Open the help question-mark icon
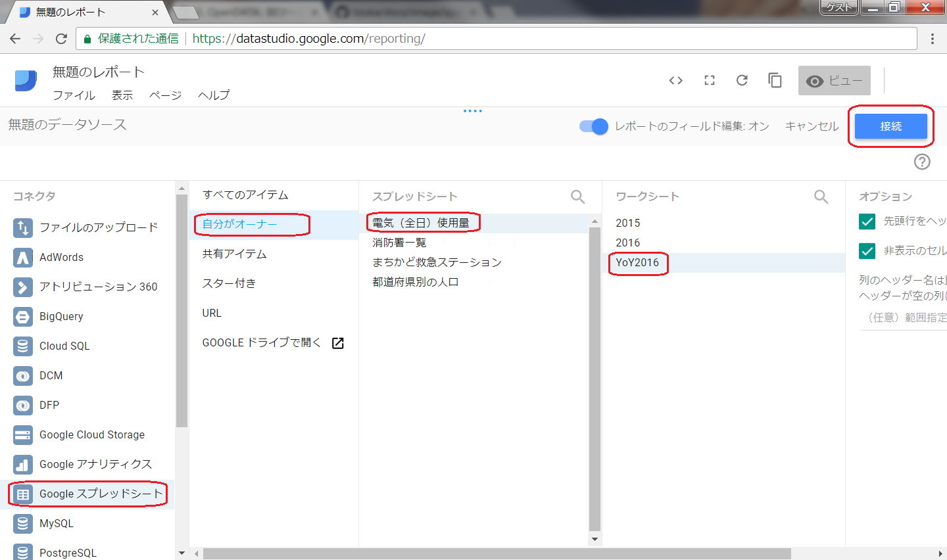Viewport: 947px width, 560px height. [922, 162]
